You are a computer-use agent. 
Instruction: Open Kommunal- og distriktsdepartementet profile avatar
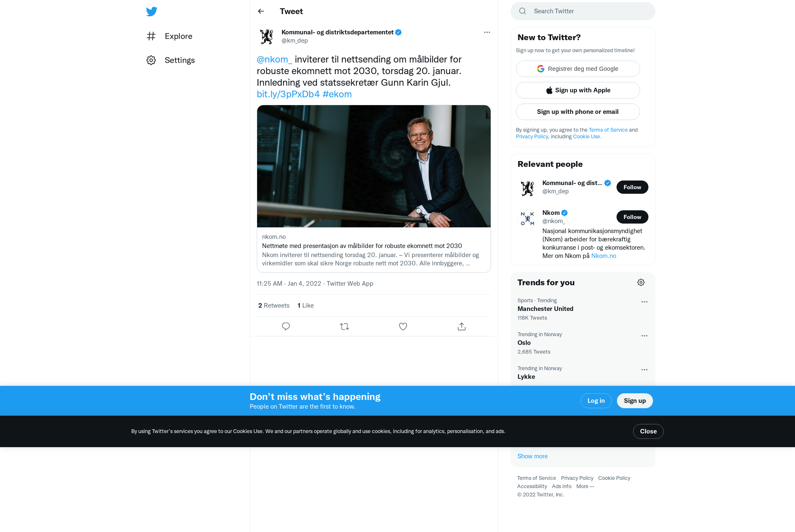(x=267, y=36)
